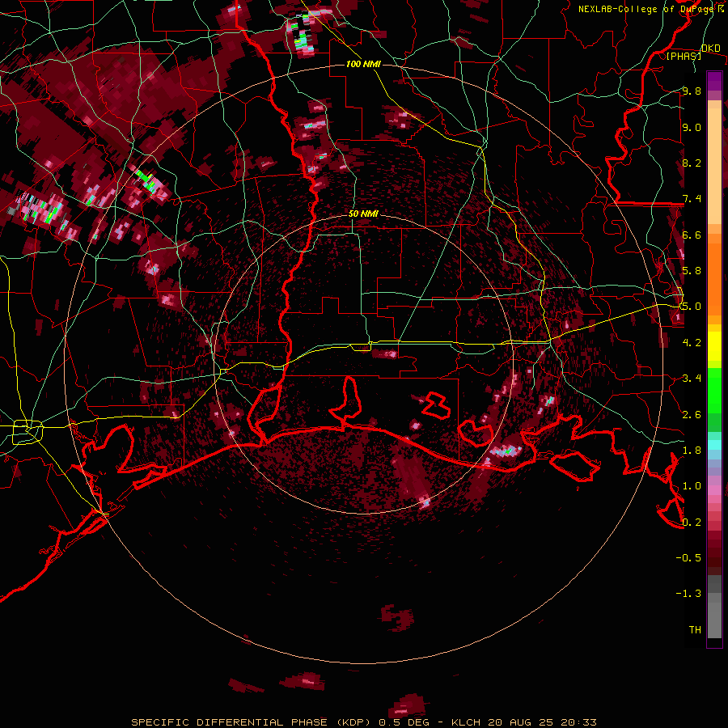Click the 7.4 value on color scale
Image resolution: width=728 pixels, height=728 pixels.
tap(692, 199)
